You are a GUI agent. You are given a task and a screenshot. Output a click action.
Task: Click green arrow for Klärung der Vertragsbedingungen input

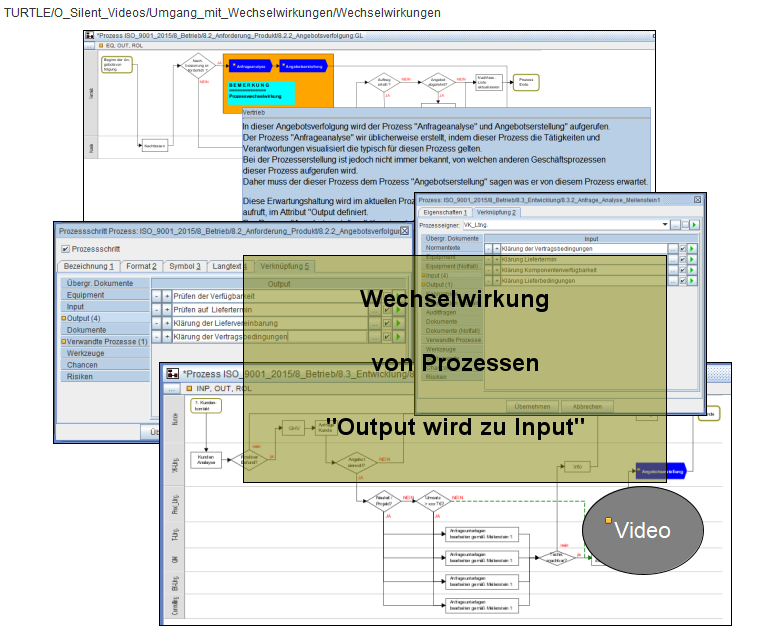click(692, 248)
